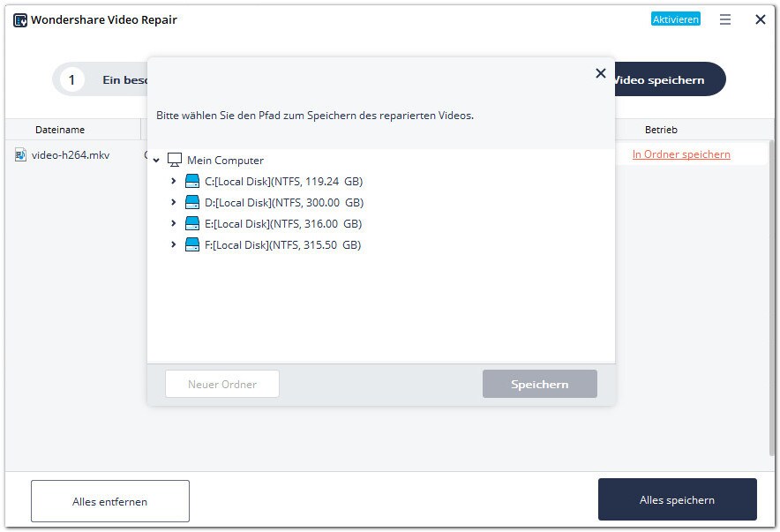Select F:[Local Disk] 315.50 GB entry
Viewport: 780px width, 532px height.
282,245
